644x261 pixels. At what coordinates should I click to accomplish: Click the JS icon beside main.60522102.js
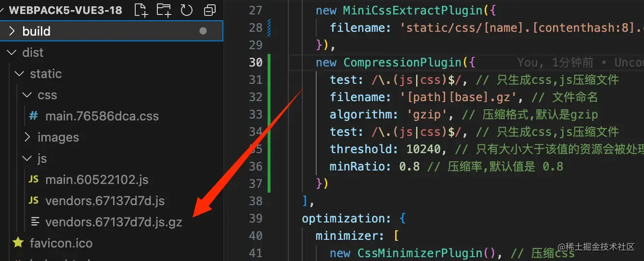[x=34, y=180]
